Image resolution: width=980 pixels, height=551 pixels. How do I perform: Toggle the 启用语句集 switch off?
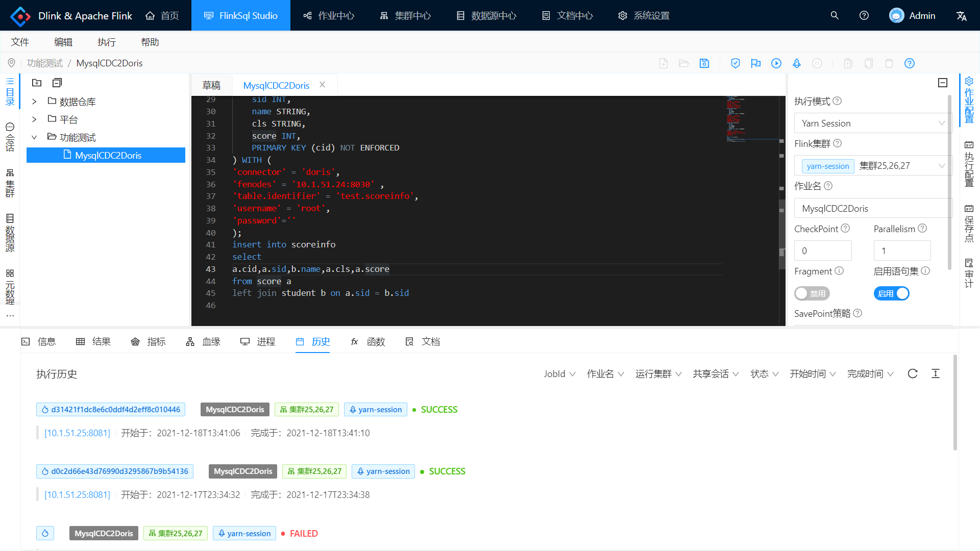pyautogui.click(x=891, y=293)
